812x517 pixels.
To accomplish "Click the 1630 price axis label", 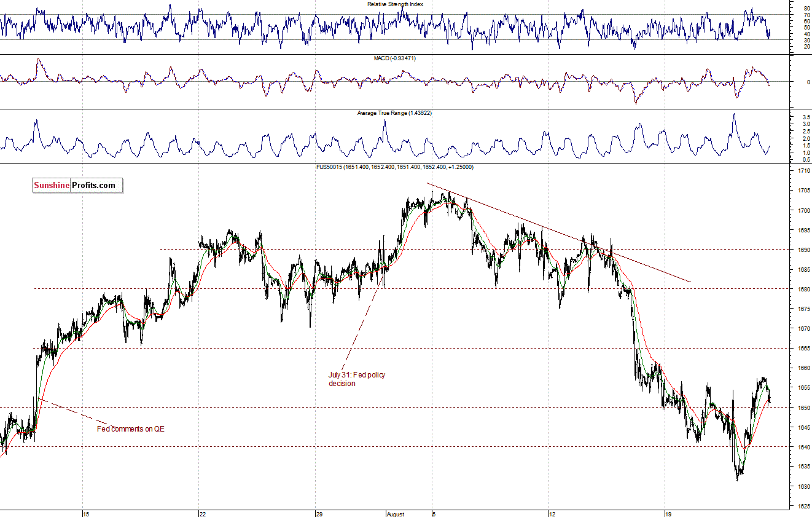I will [x=803, y=486].
